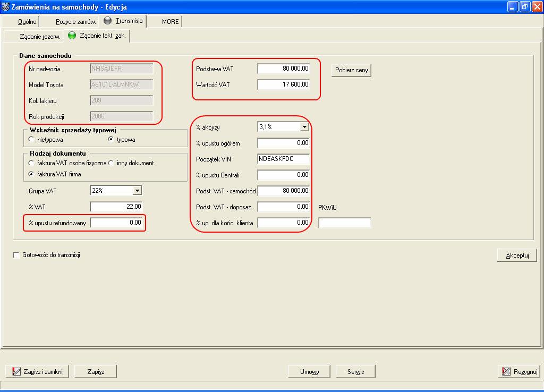Open the Pozycje zamów. tab
This screenshot has height=392, width=544.
(x=70, y=21)
